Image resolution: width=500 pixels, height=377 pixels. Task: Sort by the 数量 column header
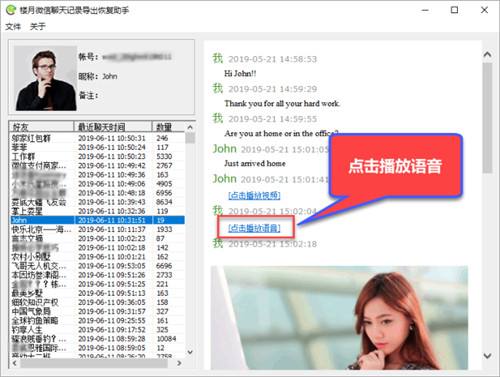[169, 127]
